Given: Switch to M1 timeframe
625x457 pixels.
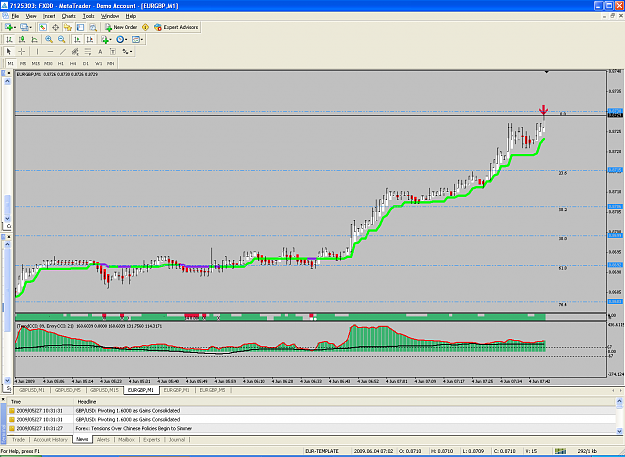Looking at the screenshot, I should [x=10, y=63].
